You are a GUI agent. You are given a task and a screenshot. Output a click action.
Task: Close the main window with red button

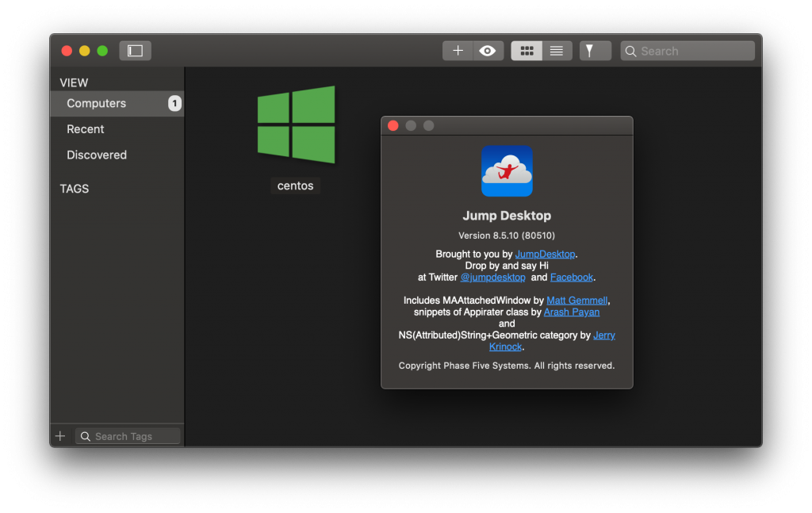click(67, 51)
